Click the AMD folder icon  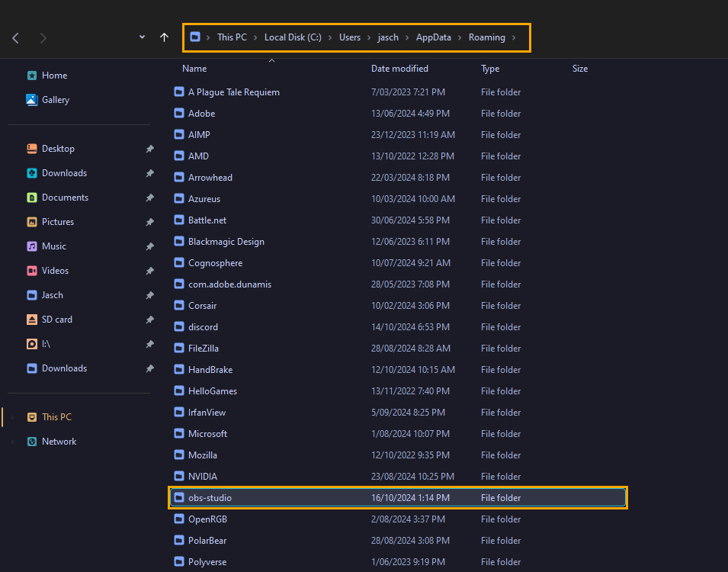point(179,156)
